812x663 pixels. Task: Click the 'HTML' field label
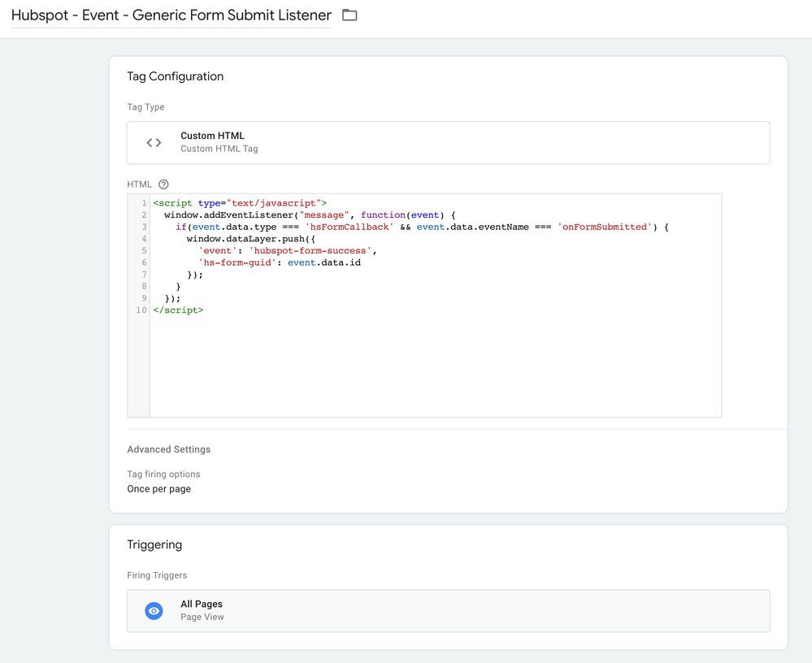click(139, 184)
